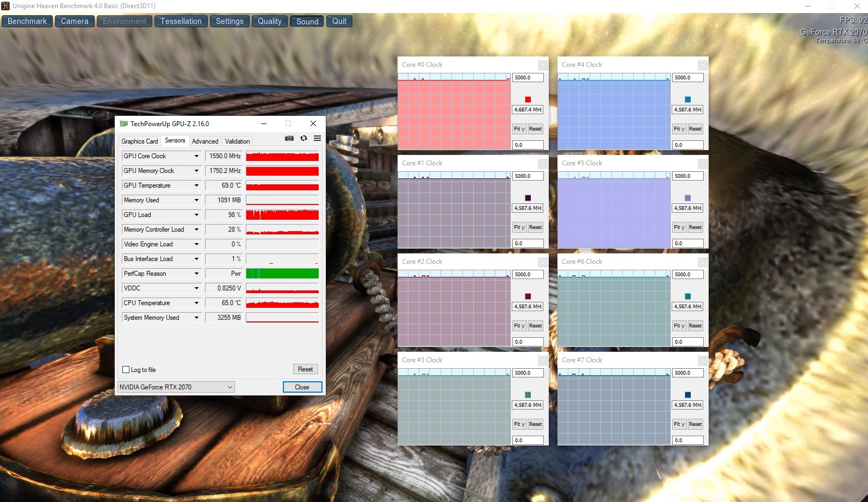This screenshot has height=502, width=868.
Task: Toggle Tessellation in the Heaven toolbar
Action: pyautogui.click(x=181, y=21)
